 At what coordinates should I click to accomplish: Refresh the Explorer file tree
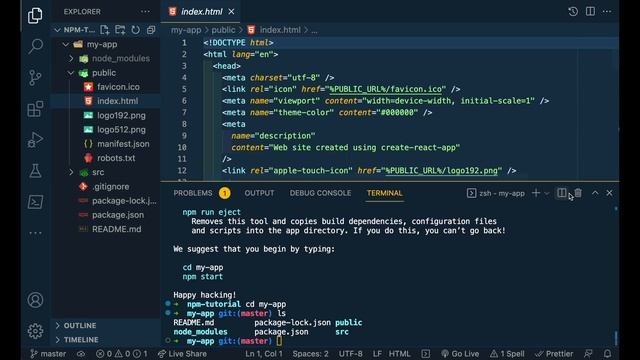[x=136, y=30]
